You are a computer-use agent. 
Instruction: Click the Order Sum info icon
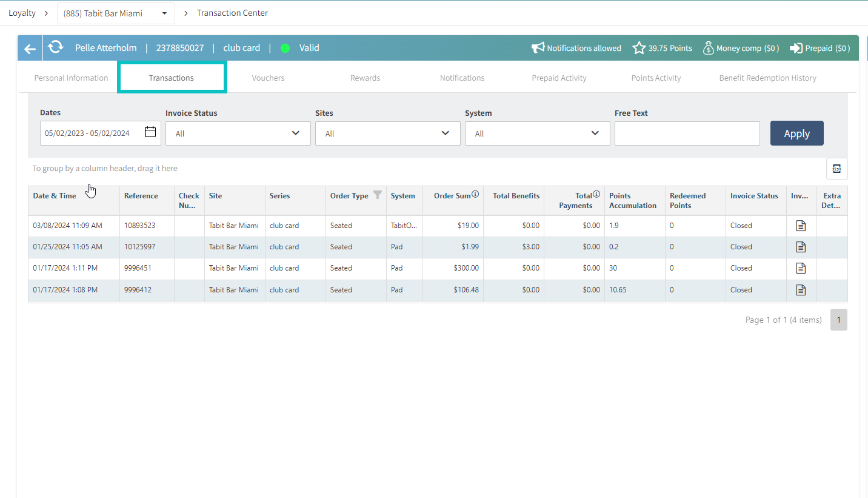[475, 195]
